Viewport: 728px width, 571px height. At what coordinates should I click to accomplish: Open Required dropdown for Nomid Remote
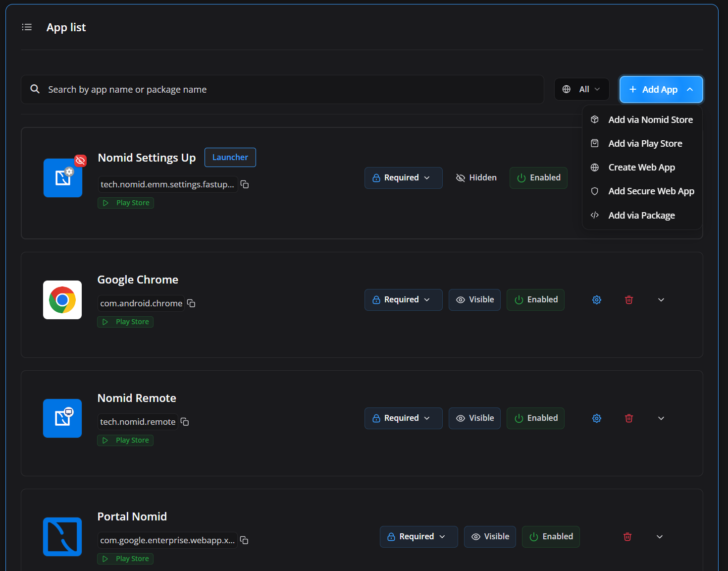pos(404,418)
